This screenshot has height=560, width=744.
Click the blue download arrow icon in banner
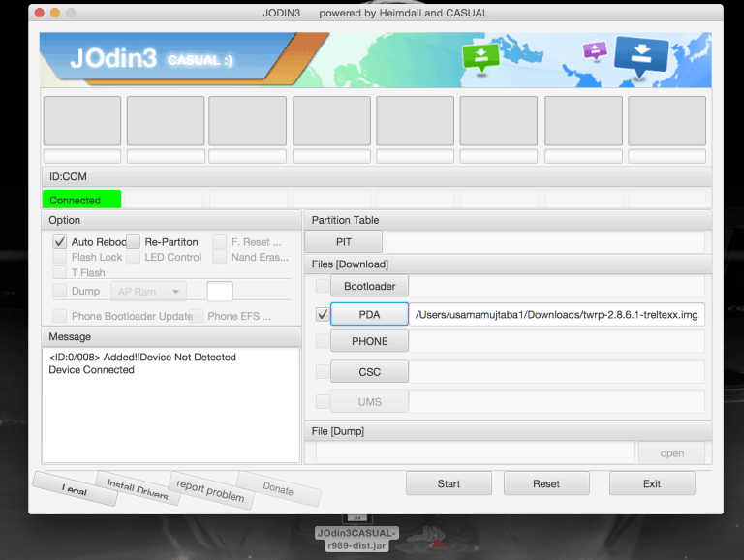641,56
